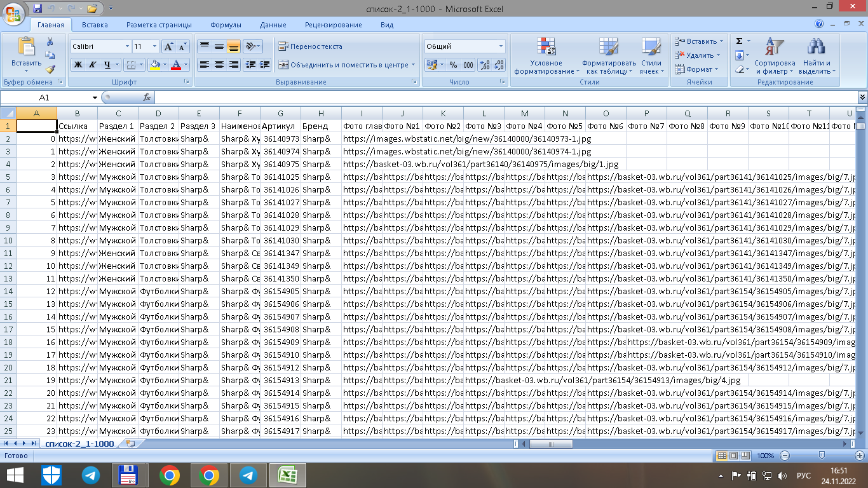The width and height of the screenshot is (868, 488).
Task: Apply yellow fill color to the cell
Action: click(x=154, y=65)
